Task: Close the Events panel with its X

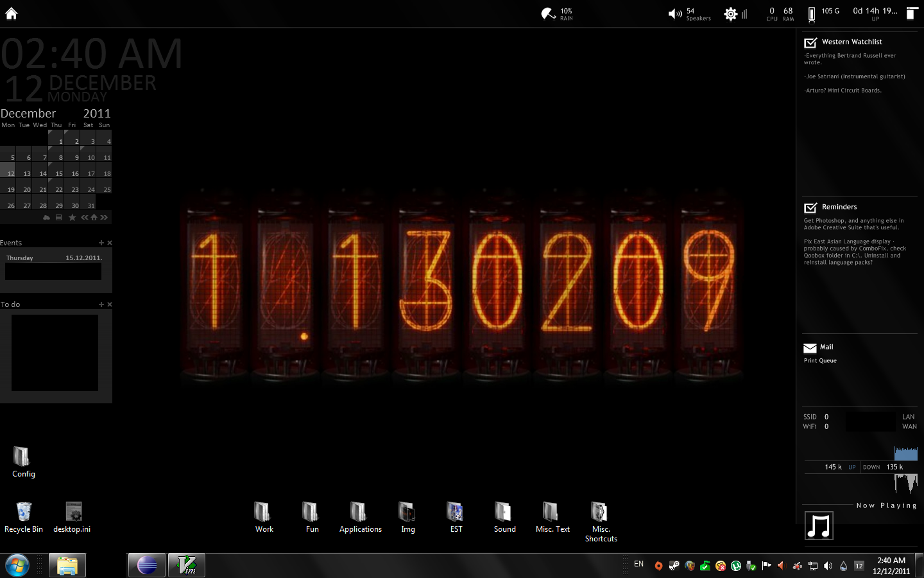Action: tap(109, 243)
